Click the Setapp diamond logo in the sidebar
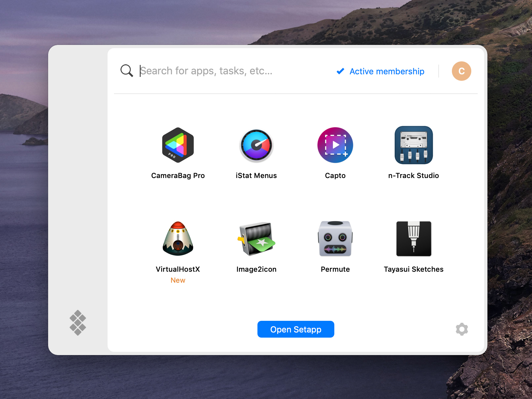Viewport: 532px width, 399px height. point(78,323)
